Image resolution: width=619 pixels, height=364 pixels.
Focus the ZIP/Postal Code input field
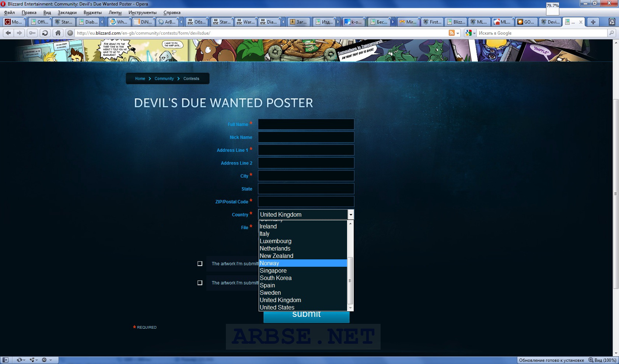[x=306, y=202]
